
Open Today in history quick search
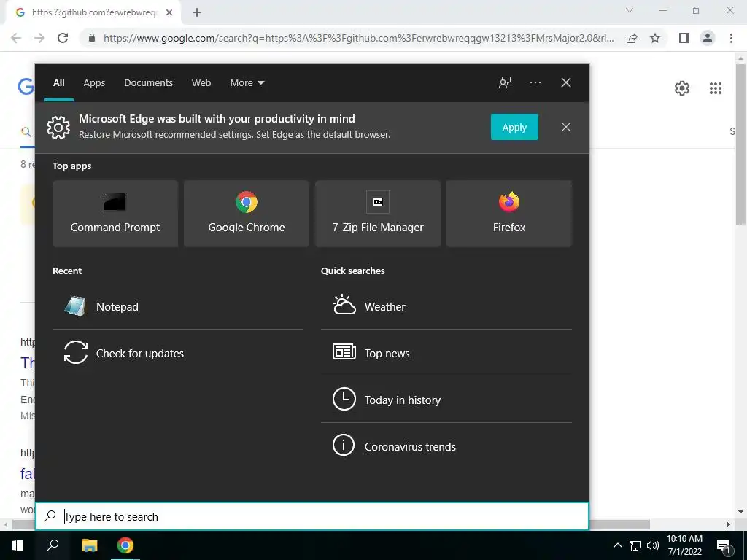pyautogui.click(x=446, y=400)
